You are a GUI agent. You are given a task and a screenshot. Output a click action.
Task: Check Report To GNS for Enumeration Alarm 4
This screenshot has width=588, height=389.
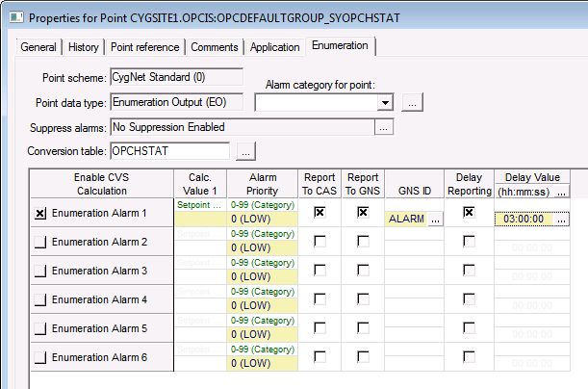click(363, 298)
